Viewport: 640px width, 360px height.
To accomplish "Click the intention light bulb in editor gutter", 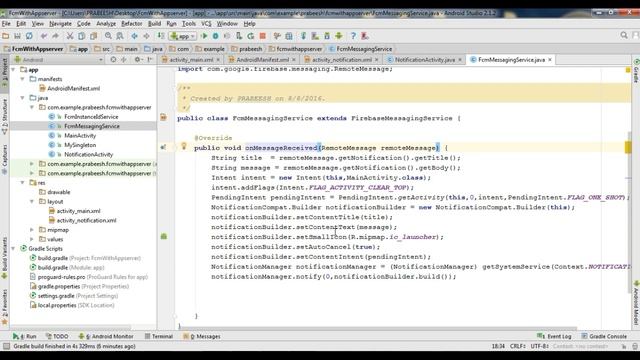I will 184,146.
